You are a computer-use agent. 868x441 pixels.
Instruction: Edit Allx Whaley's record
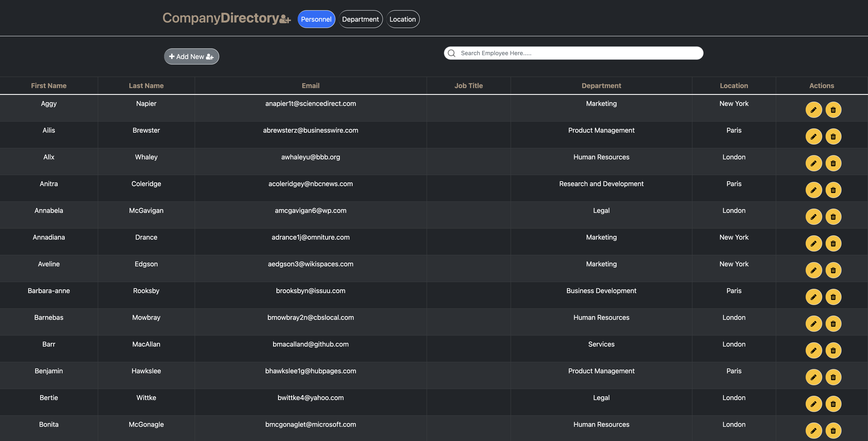click(814, 164)
